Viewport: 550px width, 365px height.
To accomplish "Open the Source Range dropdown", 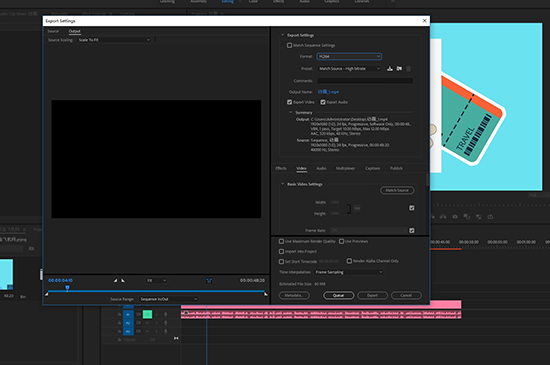I will click(x=169, y=299).
